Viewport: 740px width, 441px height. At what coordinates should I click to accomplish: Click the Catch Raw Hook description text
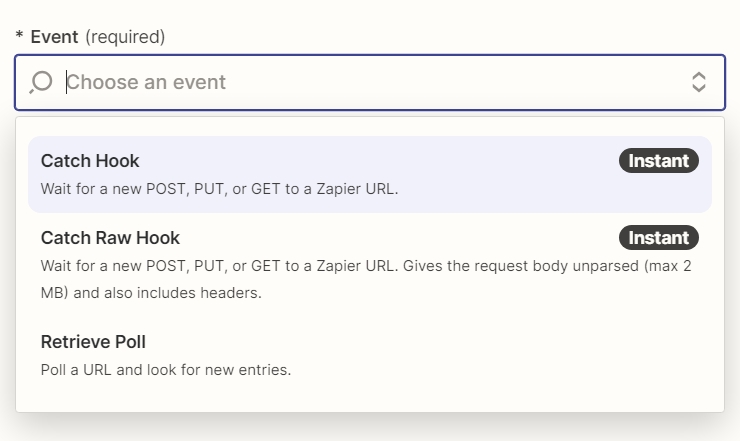tap(366, 279)
